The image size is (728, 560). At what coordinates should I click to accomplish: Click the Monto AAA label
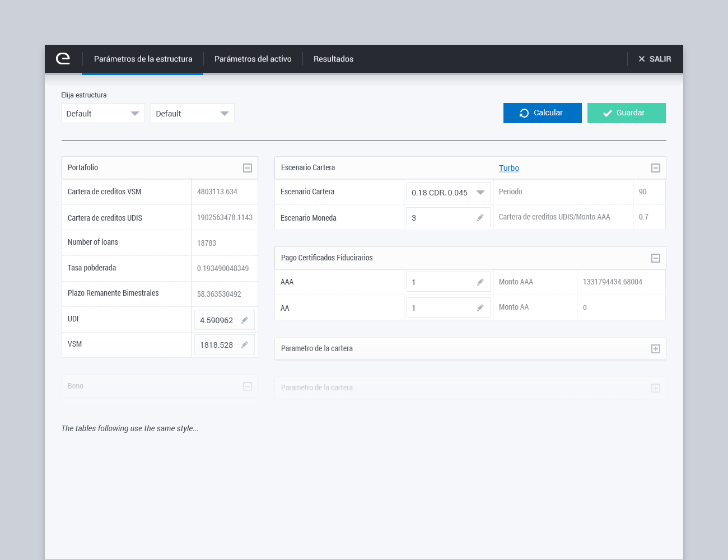point(516,282)
